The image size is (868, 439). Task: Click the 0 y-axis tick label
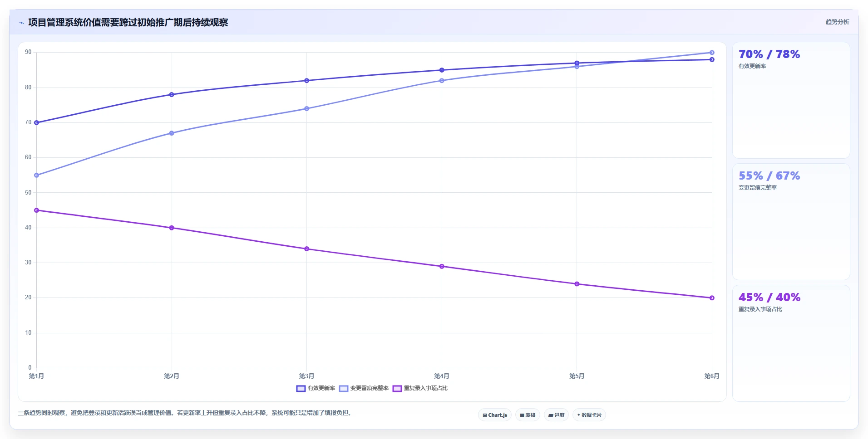[30, 368]
